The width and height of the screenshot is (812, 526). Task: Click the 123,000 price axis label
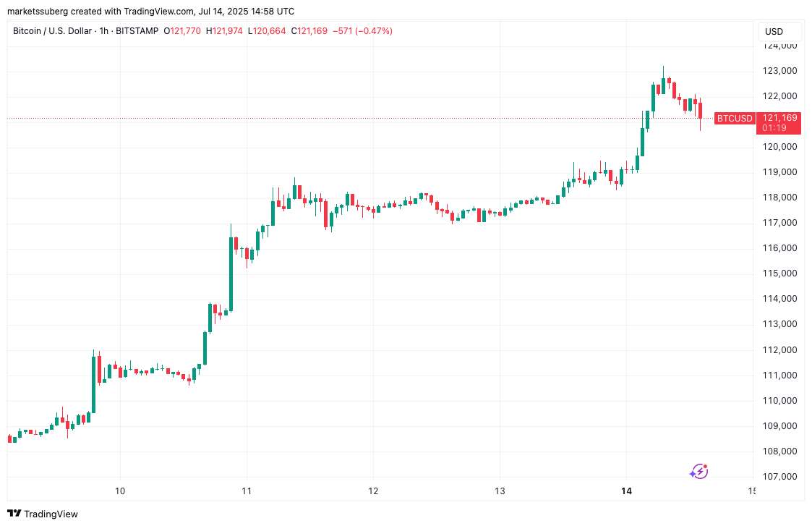point(780,70)
